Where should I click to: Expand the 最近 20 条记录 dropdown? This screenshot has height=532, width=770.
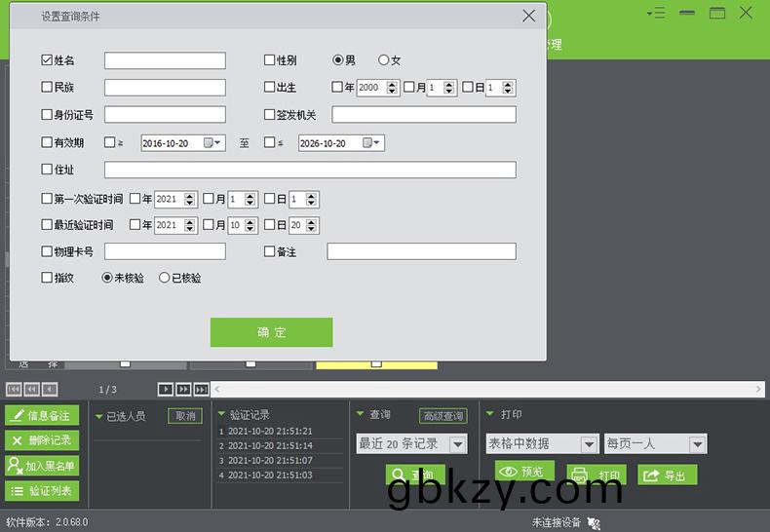(x=458, y=444)
